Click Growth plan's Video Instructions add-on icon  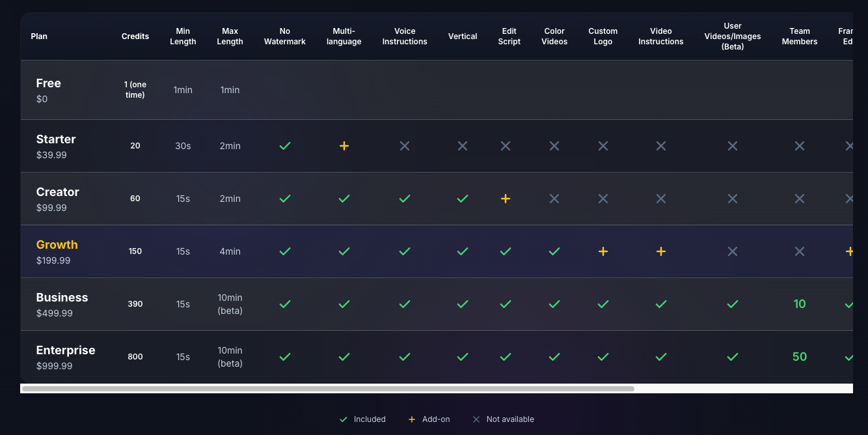coord(661,251)
